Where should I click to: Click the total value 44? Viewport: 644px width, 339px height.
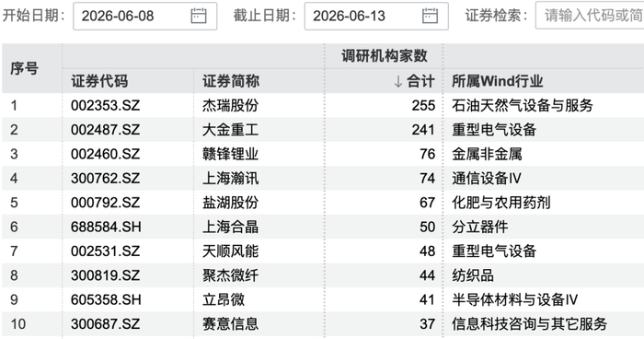click(x=428, y=275)
